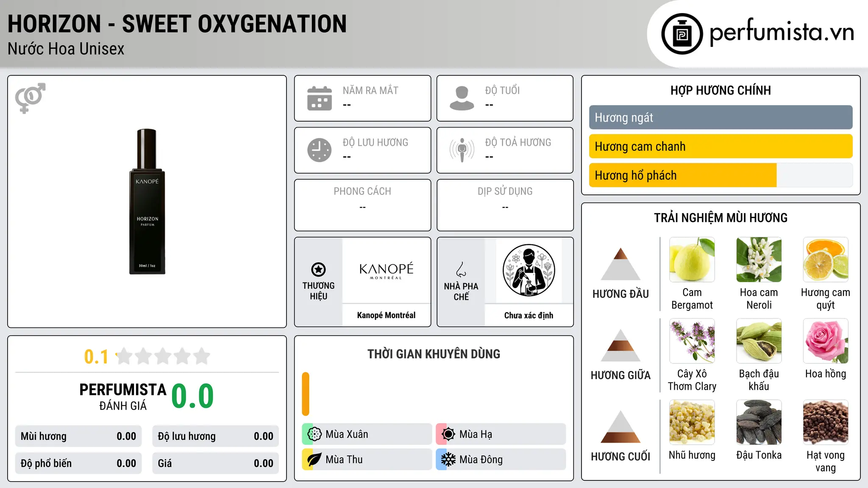The width and height of the screenshot is (868, 488).
Task: Select the Mùa Xuân season button
Action: coord(367,434)
